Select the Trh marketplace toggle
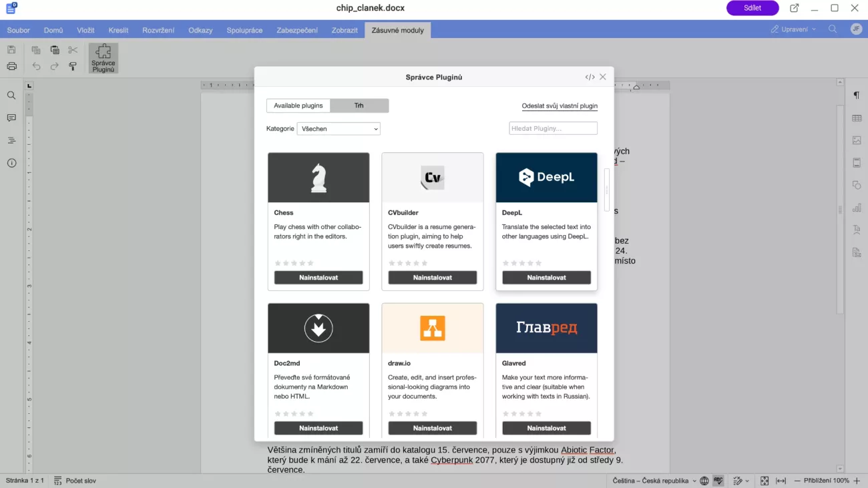This screenshot has width=868, height=488. tap(359, 105)
